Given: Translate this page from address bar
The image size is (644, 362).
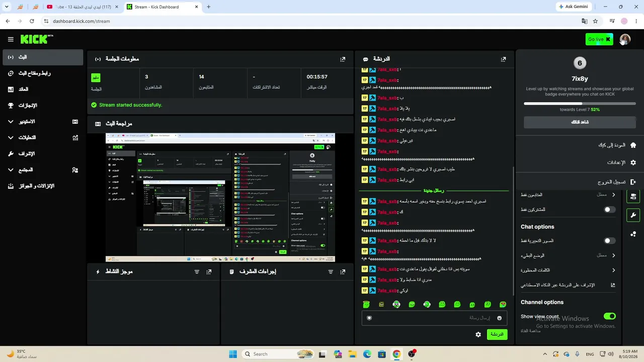Looking at the screenshot, I should [x=584, y=21].
